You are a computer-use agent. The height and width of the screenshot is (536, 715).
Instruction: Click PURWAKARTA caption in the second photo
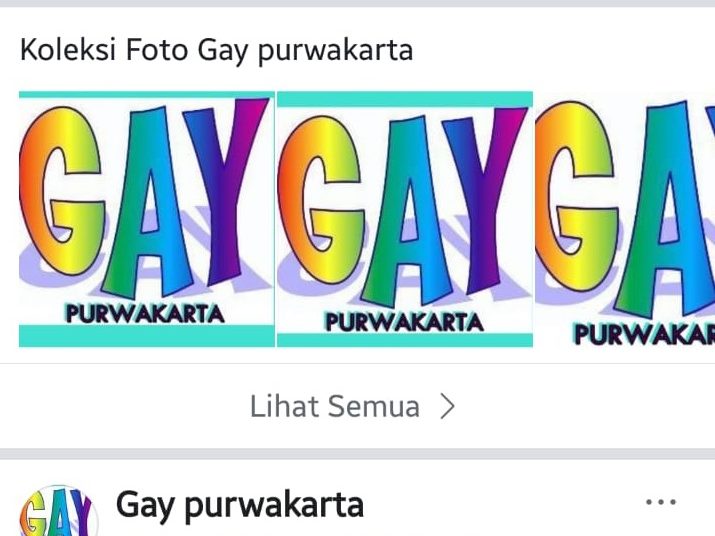tap(404, 322)
